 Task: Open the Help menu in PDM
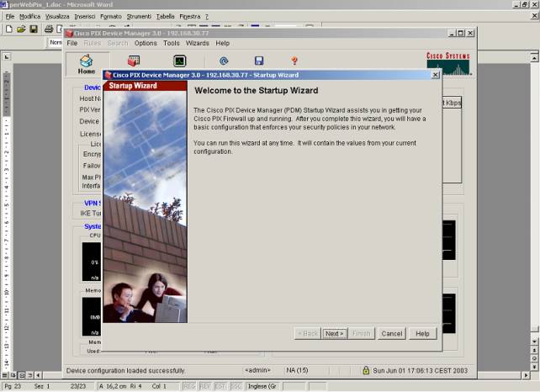(x=222, y=43)
